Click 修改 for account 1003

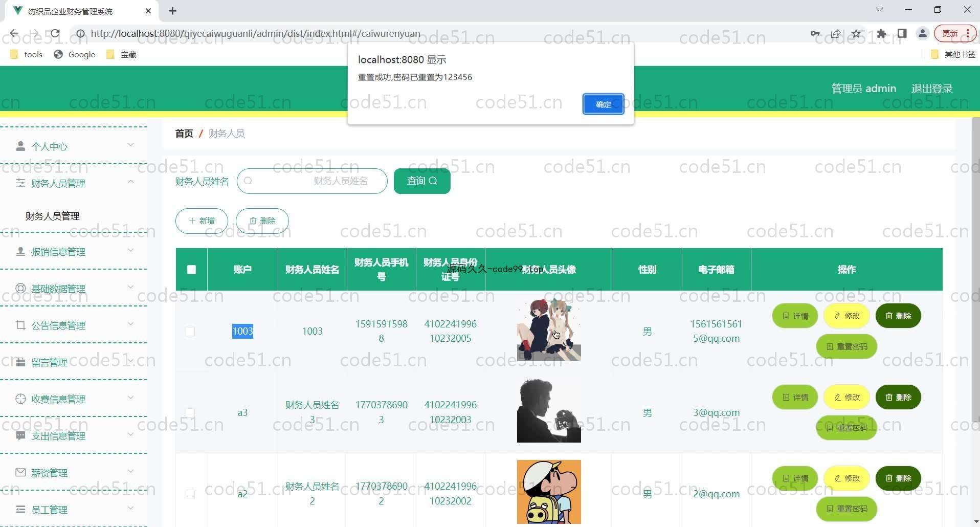[x=847, y=316]
